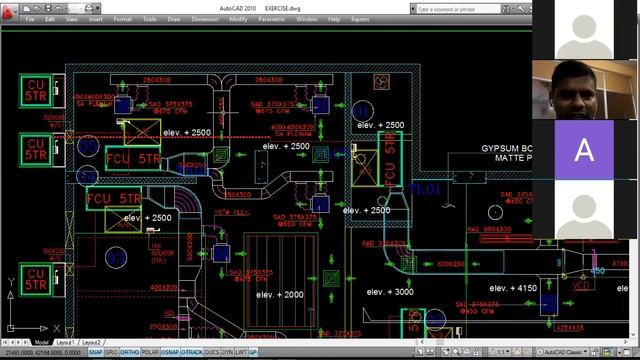Screen dimensions: 640x360
Task: Toggle OSNAP in status bar
Action: point(170,352)
